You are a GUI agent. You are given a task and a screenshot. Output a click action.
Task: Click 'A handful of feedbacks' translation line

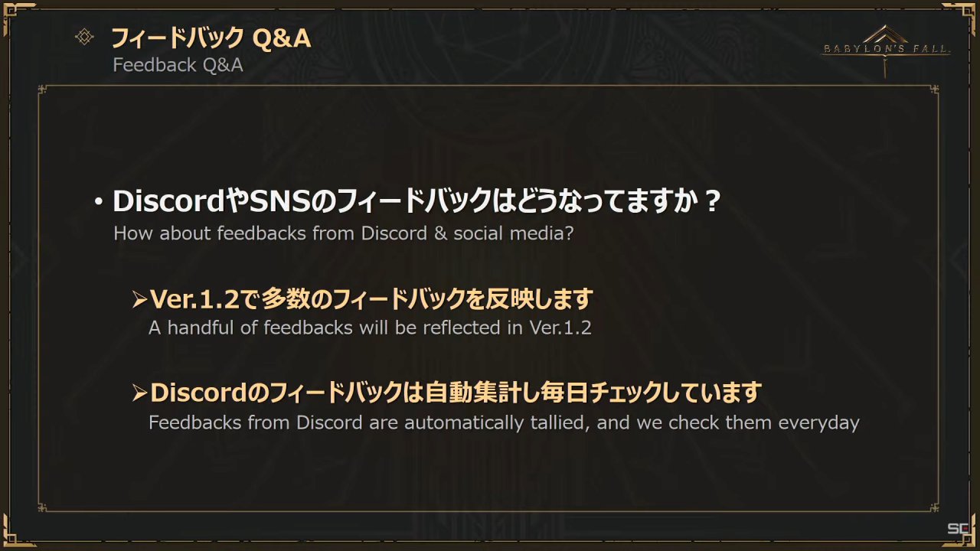[x=370, y=328]
